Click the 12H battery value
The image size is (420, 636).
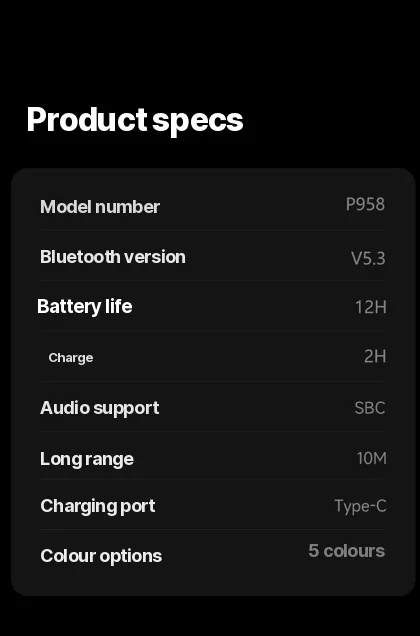coord(370,307)
